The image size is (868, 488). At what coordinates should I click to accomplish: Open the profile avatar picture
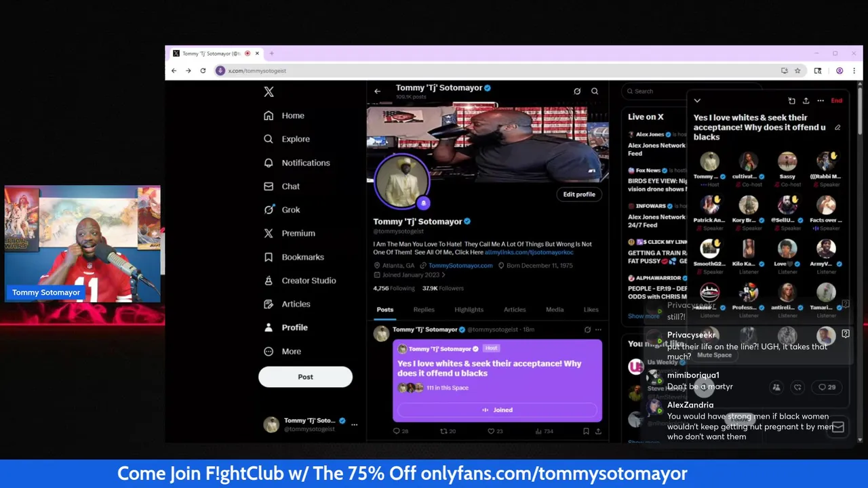[401, 181]
